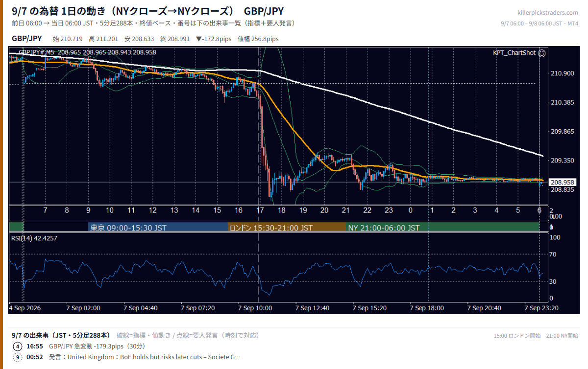Click the RSI 30 level label

(x=552, y=281)
